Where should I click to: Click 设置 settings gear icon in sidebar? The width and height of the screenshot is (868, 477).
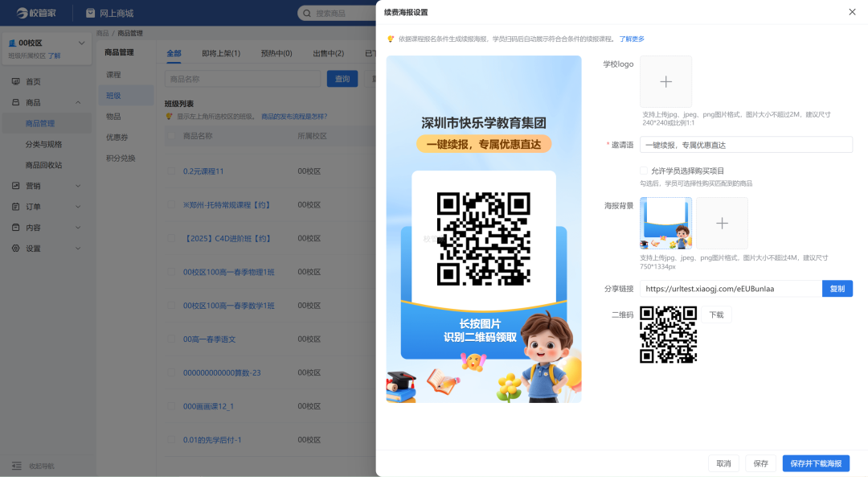coord(15,249)
